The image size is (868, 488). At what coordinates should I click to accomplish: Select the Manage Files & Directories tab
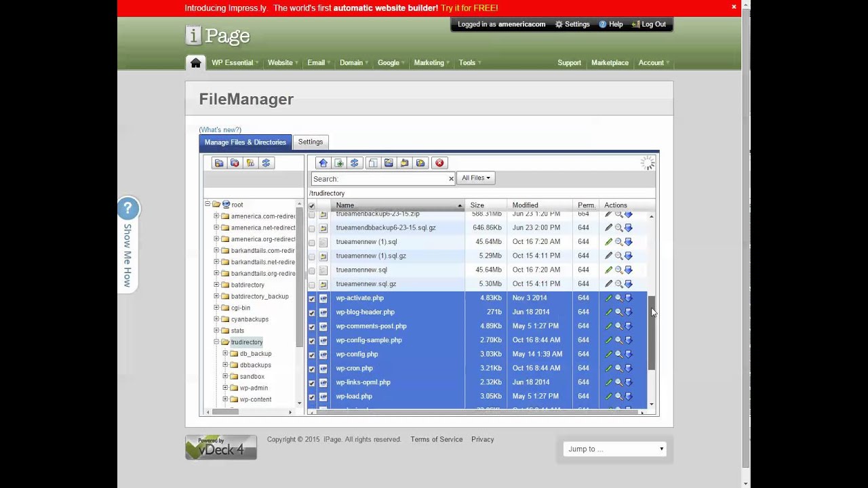245,142
